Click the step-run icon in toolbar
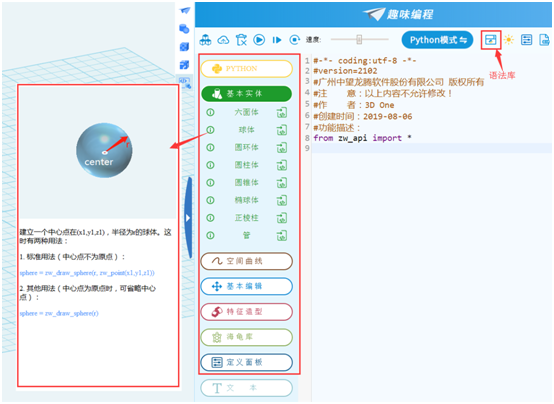This screenshot has width=554, height=404. tap(277, 40)
